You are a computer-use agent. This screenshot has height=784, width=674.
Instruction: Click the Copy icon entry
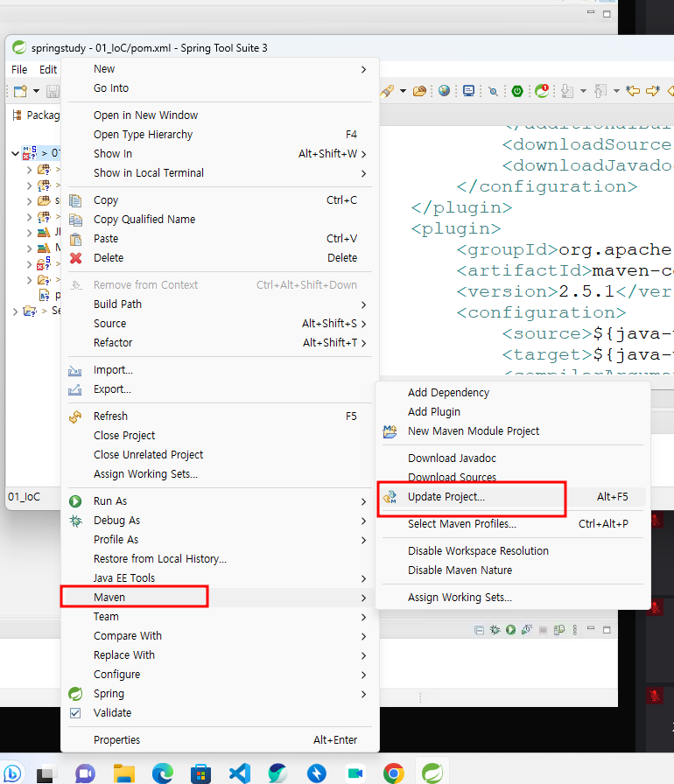[x=75, y=200]
